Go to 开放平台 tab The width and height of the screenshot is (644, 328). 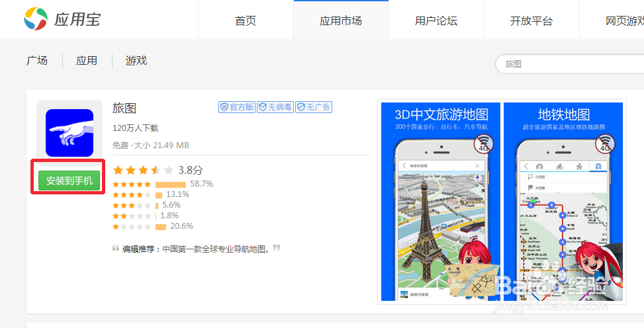pyautogui.click(x=531, y=20)
